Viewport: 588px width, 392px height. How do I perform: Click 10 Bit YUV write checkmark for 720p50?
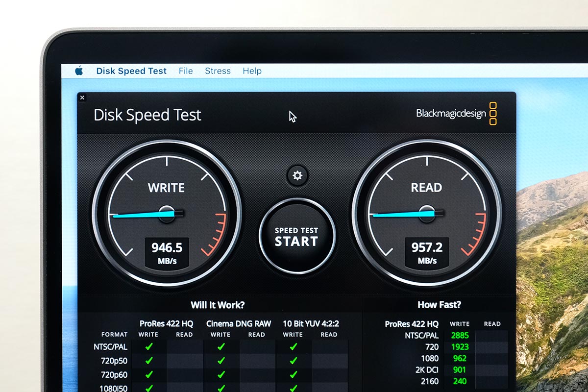pyautogui.click(x=293, y=361)
